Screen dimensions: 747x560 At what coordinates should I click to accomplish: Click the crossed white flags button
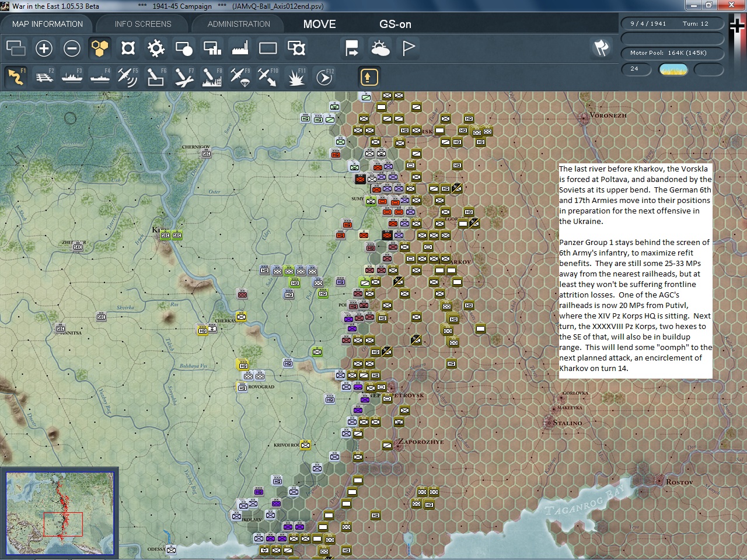[601, 48]
